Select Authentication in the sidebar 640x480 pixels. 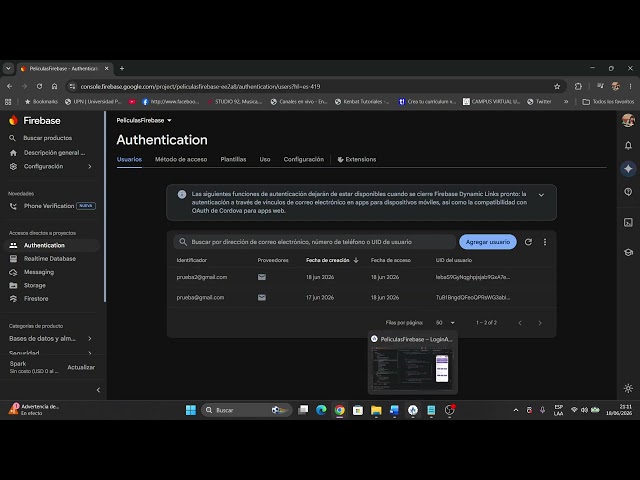point(44,245)
